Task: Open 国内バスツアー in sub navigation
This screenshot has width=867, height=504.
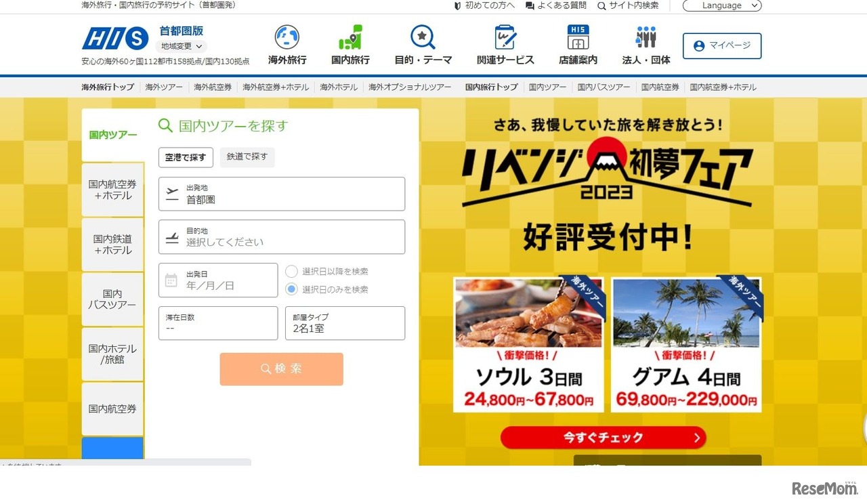Action: click(x=604, y=87)
